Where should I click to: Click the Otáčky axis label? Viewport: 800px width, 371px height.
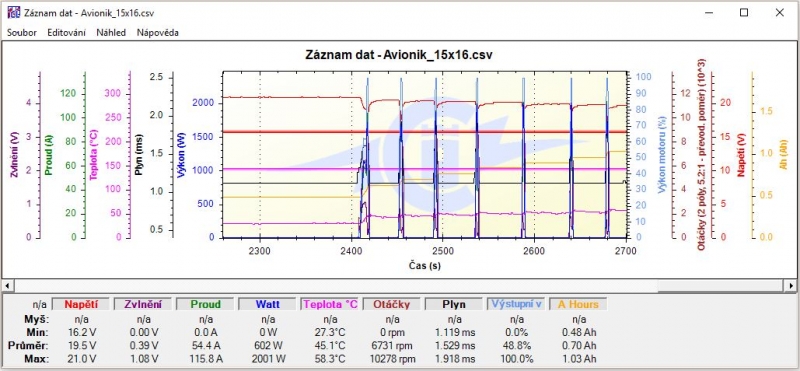point(701,155)
